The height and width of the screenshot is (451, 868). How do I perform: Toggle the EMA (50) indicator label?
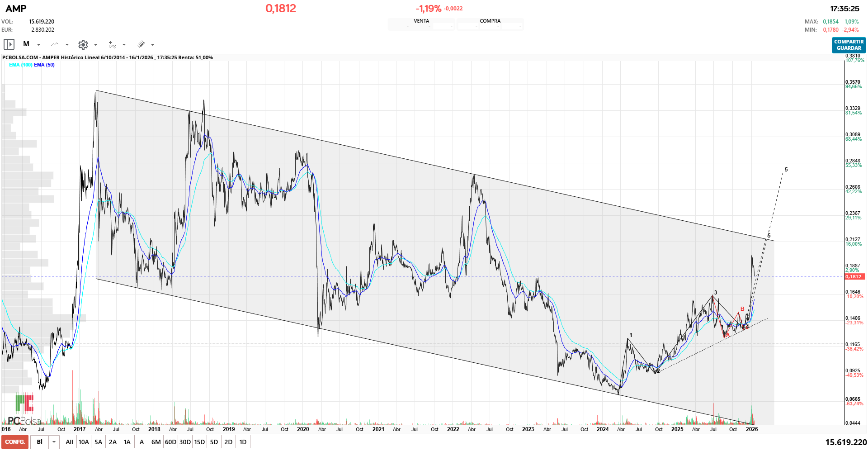click(x=44, y=65)
